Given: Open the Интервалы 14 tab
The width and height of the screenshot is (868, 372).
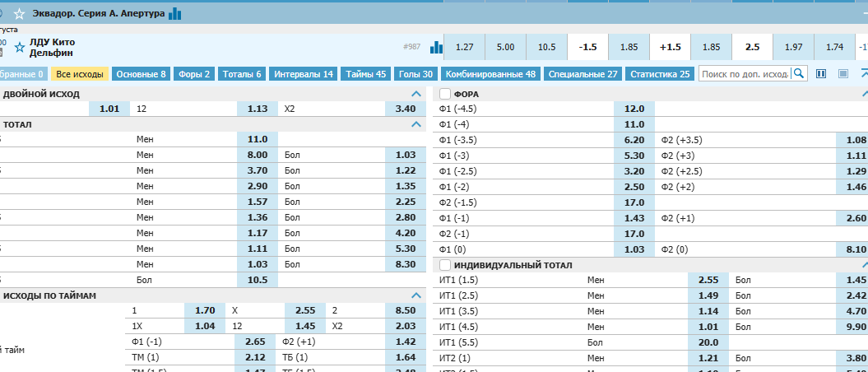Looking at the screenshot, I should point(304,74).
